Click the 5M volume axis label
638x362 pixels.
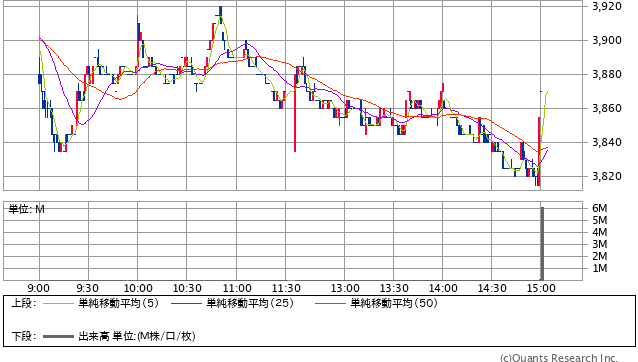[600, 220]
